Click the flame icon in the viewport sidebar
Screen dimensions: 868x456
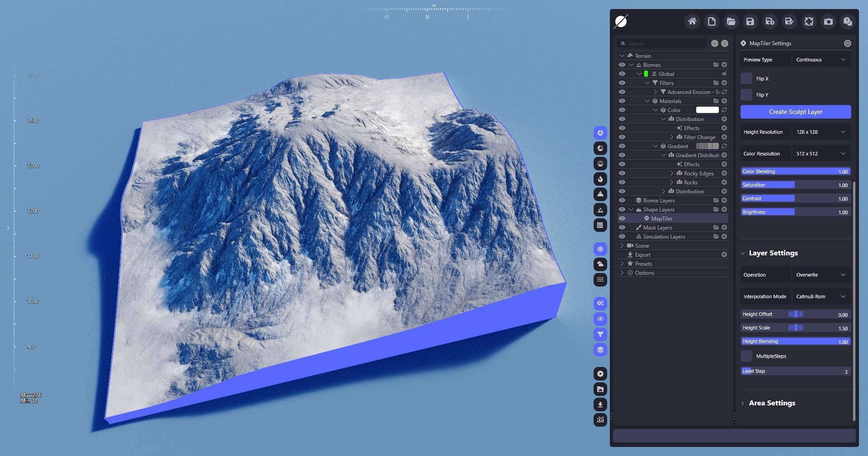[600, 179]
